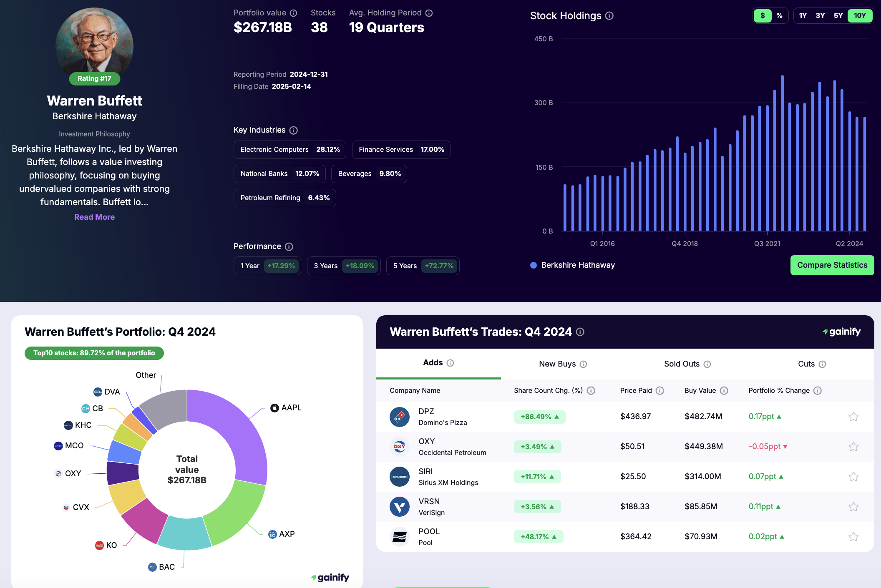Click the Pool company logo icon

[x=400, y=537]
